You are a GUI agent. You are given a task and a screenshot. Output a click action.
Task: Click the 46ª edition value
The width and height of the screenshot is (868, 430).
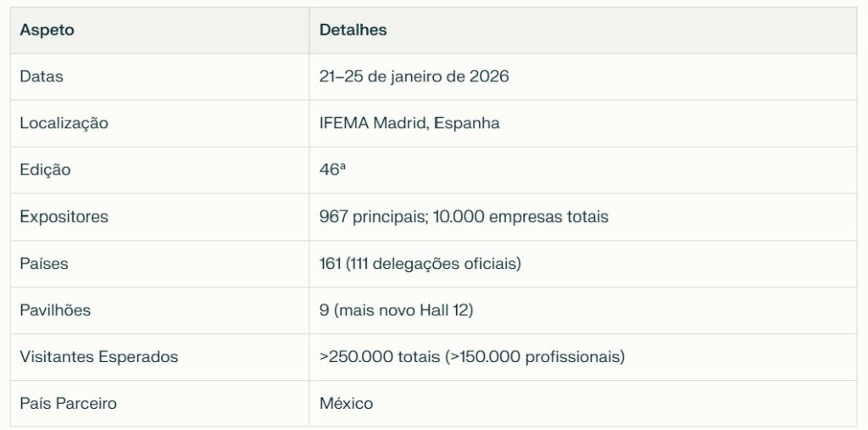[x=332, y=170]
